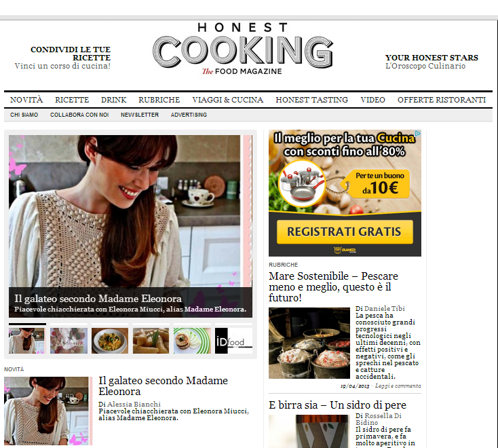Click the Collabora con noi link

79,115
